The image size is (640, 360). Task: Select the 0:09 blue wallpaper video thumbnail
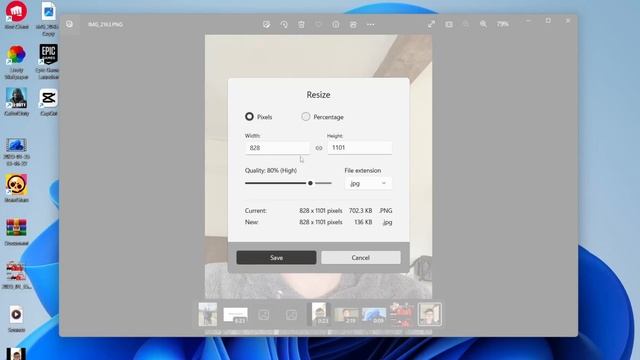coord(374,316)
